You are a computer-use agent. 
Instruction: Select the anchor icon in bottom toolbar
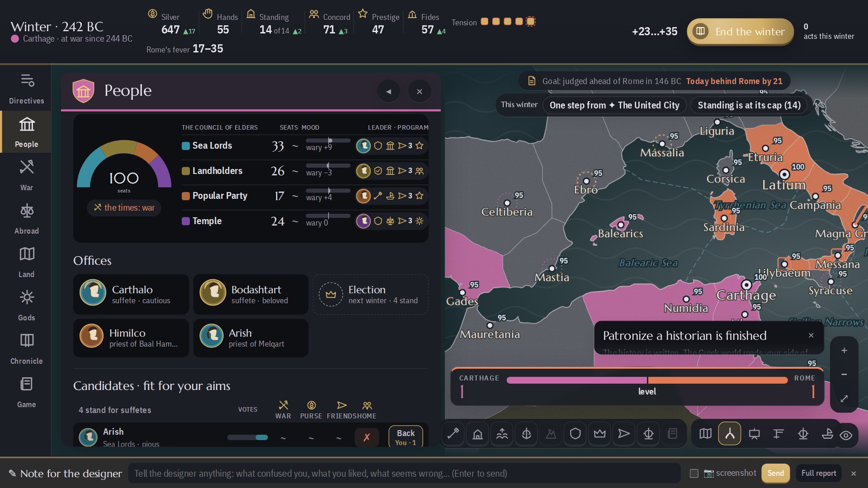[x=526, y=434]
